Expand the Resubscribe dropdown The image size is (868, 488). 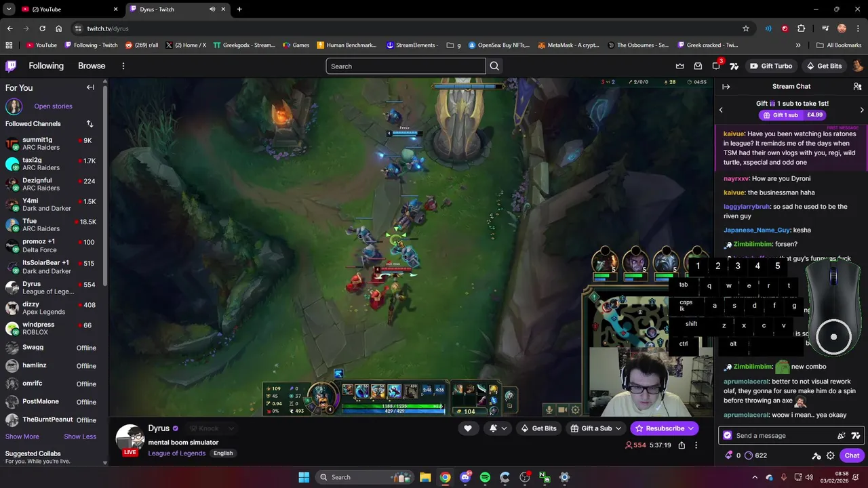click(x=691, y=428)
